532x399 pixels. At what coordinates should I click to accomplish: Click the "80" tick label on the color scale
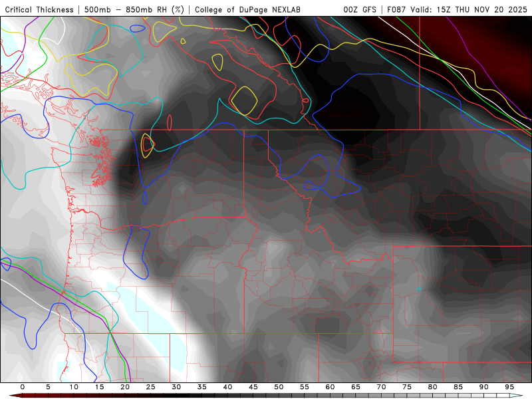pyautogui.click(x=432, y=387)
